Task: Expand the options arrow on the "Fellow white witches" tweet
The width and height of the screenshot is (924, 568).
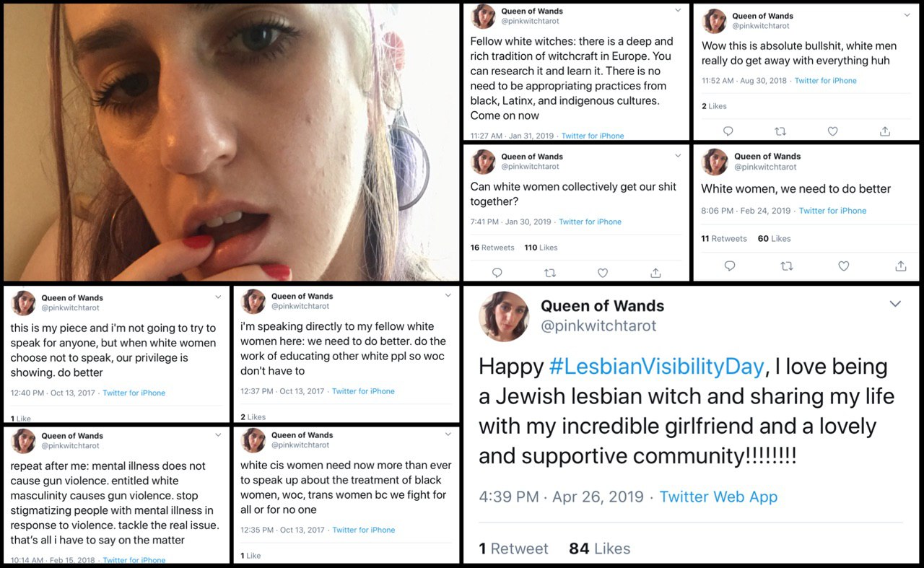Action: click(678, 12)
